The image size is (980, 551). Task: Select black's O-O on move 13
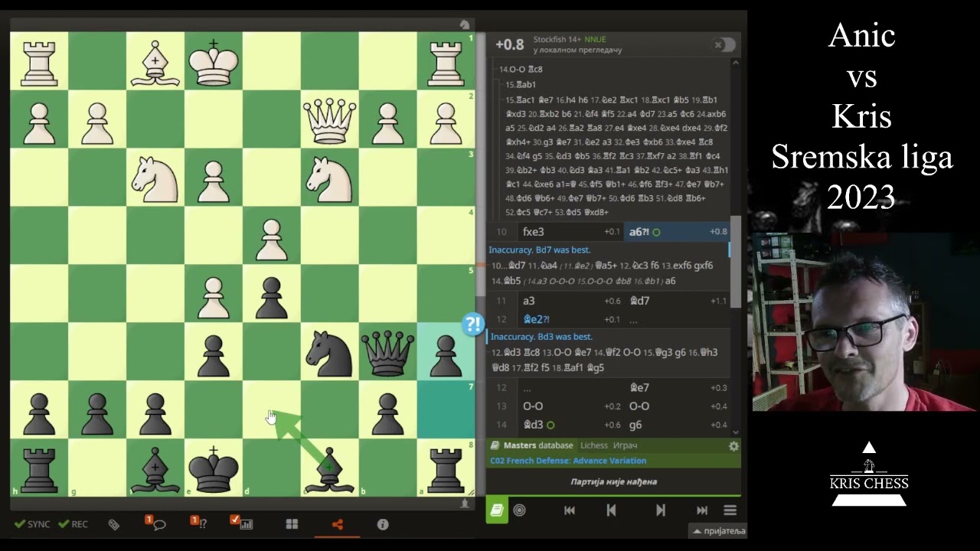677,406
